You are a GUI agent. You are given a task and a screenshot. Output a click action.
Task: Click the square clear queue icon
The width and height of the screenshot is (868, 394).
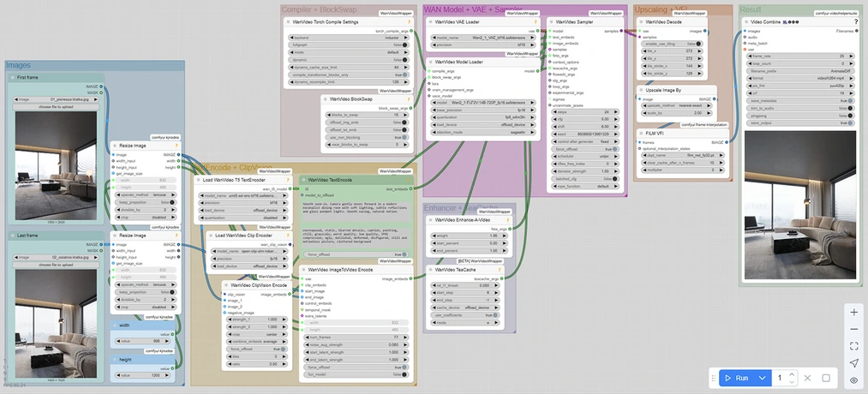(826, 378)
